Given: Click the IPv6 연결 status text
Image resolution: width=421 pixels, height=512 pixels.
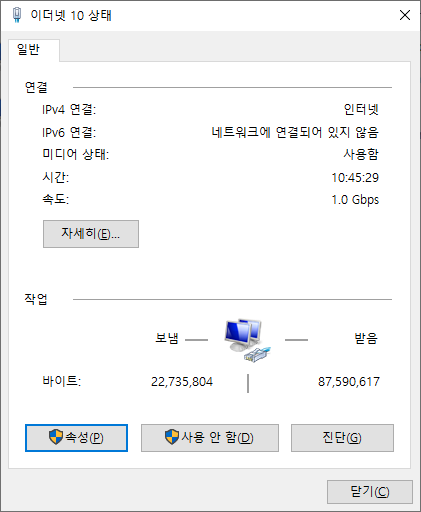Looking at the screenshot, I should point(295,132).
